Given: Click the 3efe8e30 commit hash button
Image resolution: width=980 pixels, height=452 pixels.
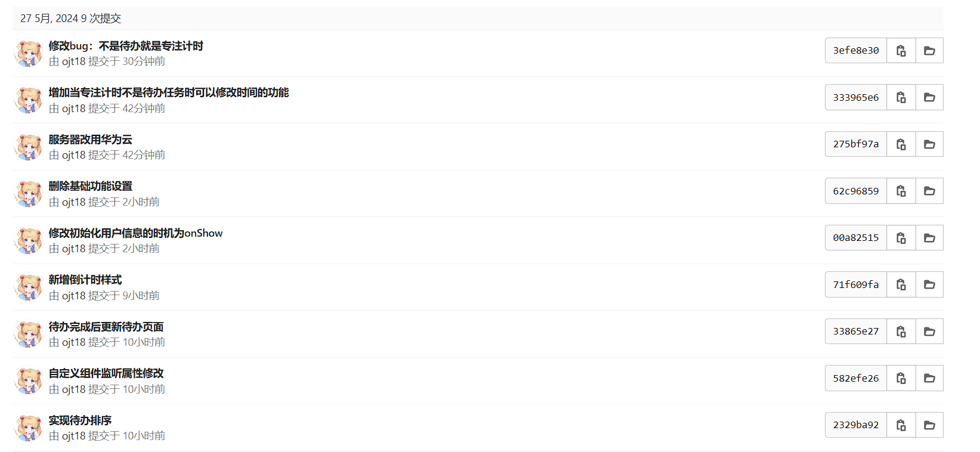Looking at the screenshot, I should pos(856,51).
